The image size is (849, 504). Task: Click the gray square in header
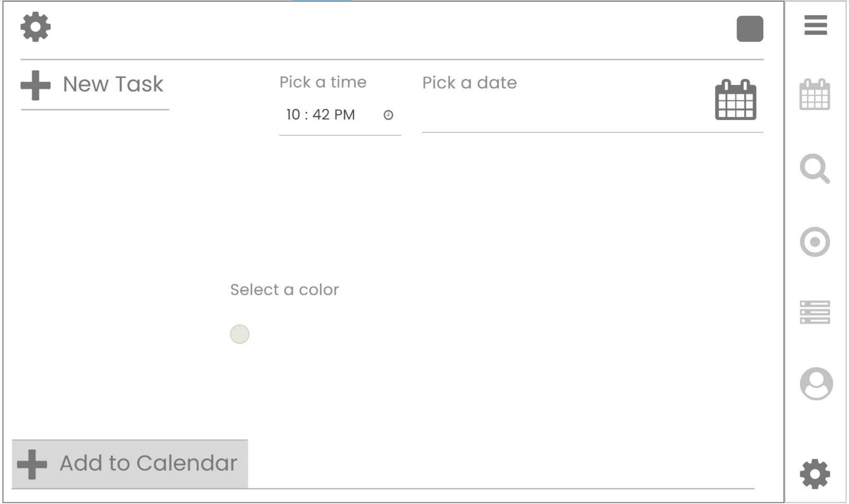click(750, 29)
